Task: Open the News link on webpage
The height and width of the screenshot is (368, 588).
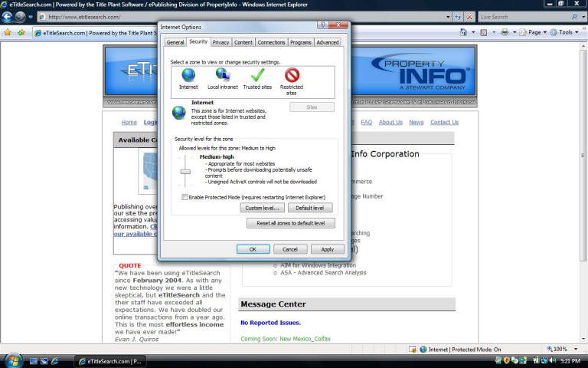Action: (416, 122)
